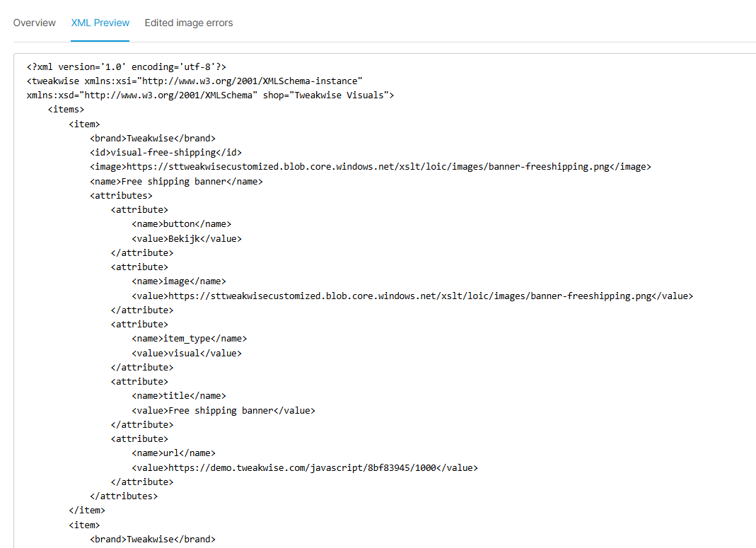
Task: Click the tweakwise xmlns:xsi opening line
Action: click(x=194, y=81)
